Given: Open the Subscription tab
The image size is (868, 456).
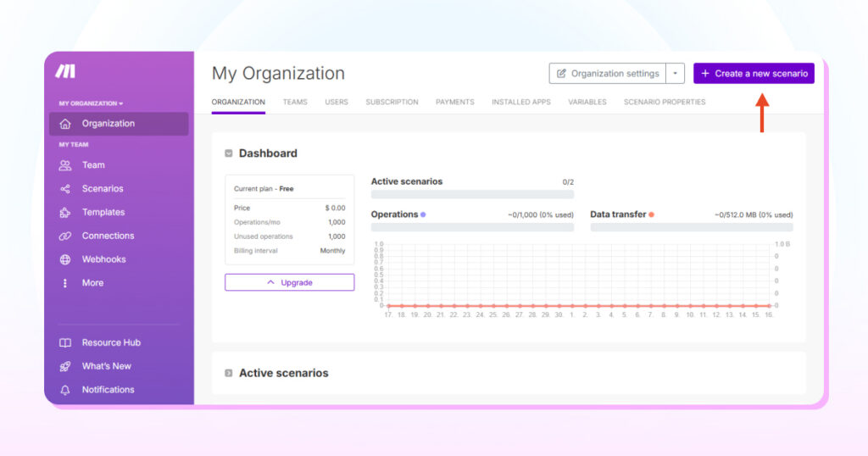Looking at the screenshot, I should pos(392,103).
